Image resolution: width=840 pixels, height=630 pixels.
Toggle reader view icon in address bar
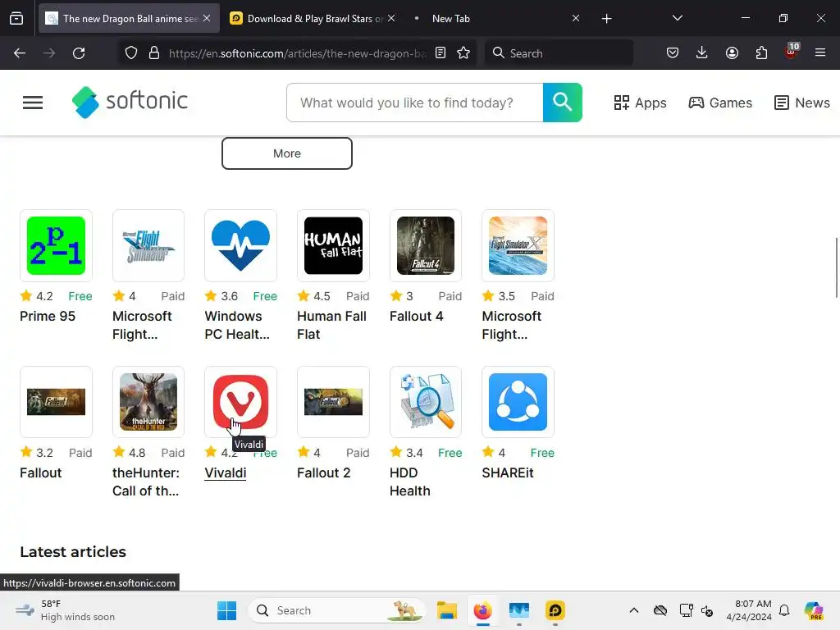(x=441, y=53)
